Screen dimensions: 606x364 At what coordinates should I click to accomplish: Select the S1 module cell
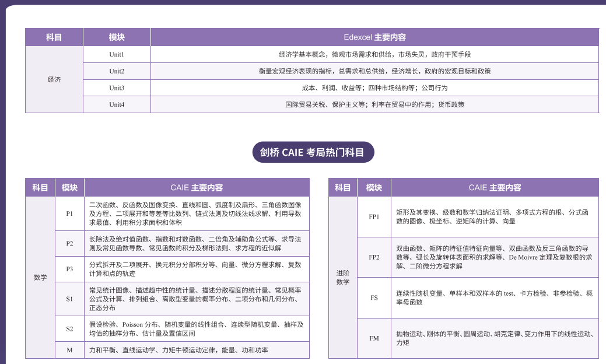[x=69, y=299]
